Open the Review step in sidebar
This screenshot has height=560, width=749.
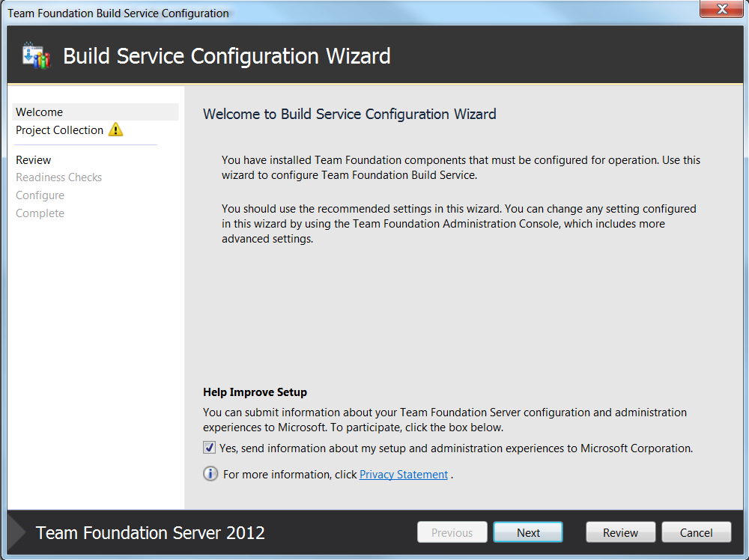tap(34, 160)
